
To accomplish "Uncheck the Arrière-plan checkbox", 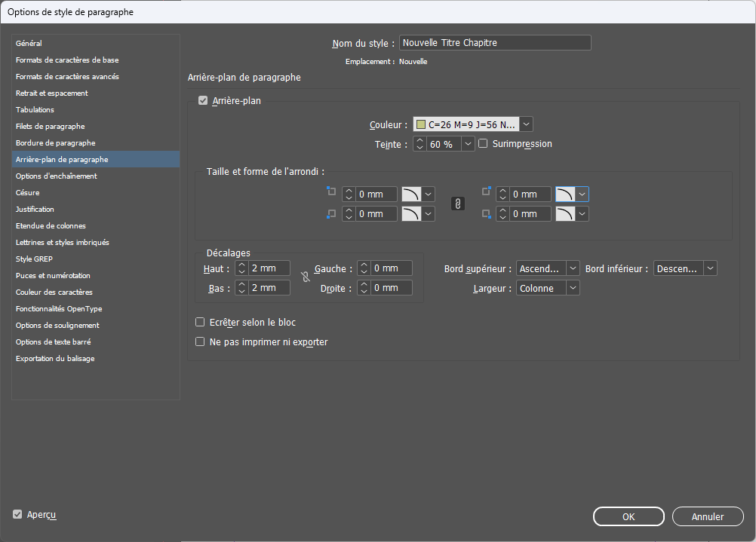I will click(203, 101).
